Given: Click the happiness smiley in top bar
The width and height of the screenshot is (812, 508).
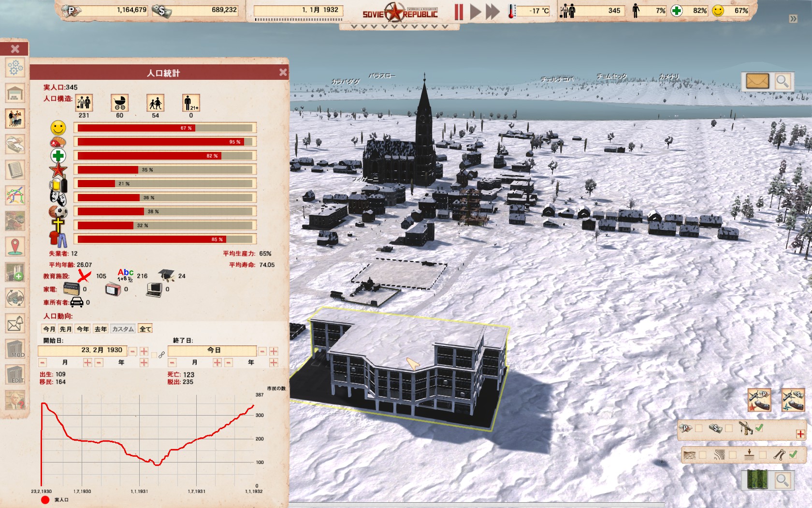Looking at the screenshot, I should [718, 11].
